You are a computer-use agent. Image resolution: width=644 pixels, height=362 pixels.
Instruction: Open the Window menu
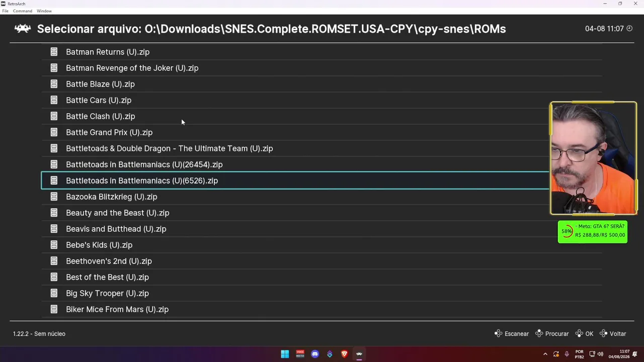44,11
